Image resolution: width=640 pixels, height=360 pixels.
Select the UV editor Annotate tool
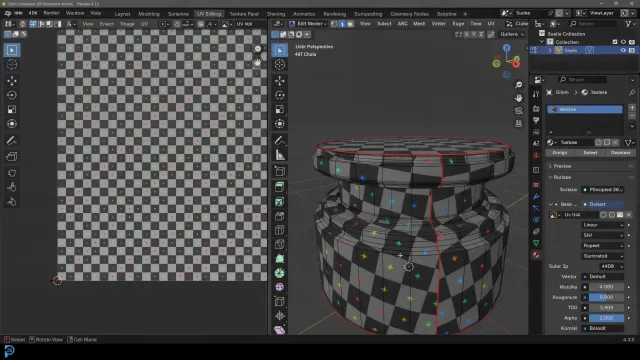(12, 140)
